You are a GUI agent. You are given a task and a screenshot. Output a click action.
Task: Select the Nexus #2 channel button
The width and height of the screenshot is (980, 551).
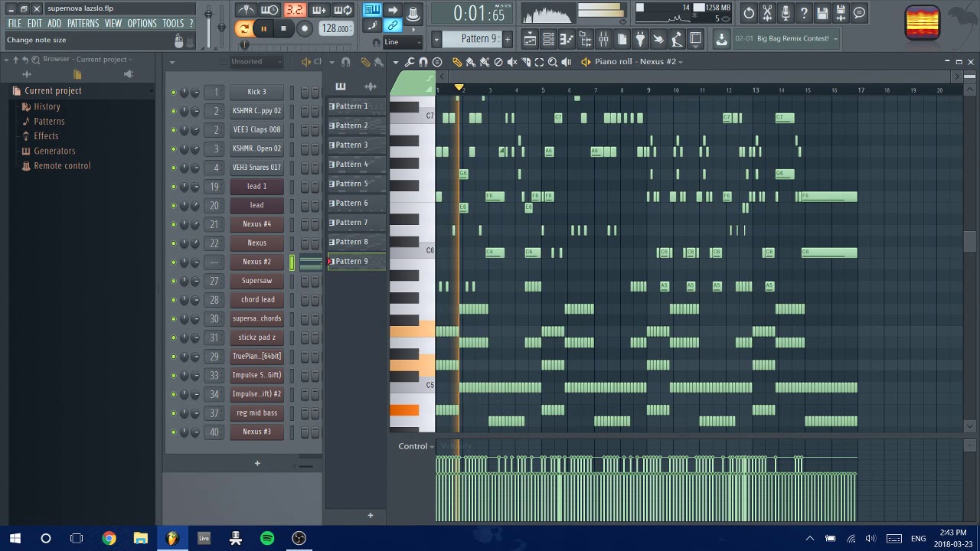coord(256,262)
